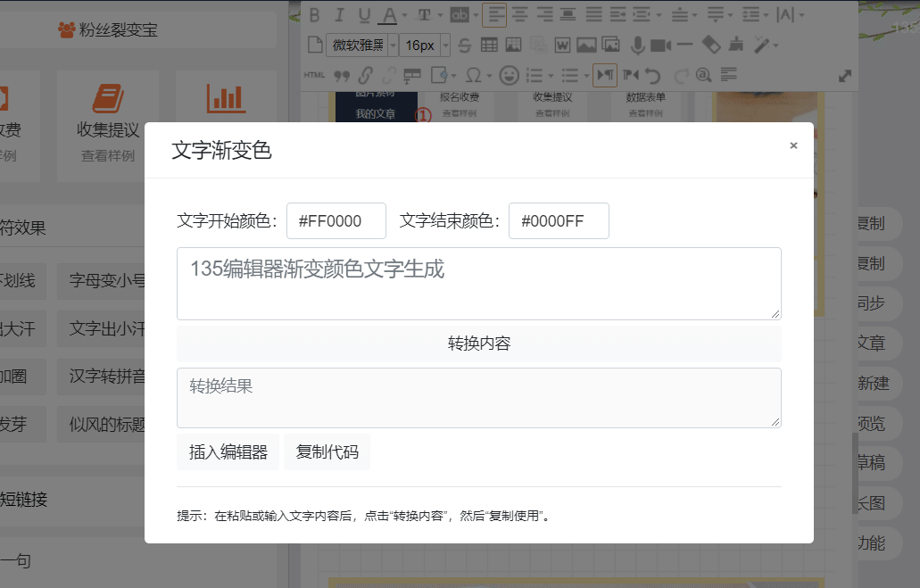Pick a color with the A font color swatch
The height and width of the screenshot is (588, 920).
click(387, 15)
